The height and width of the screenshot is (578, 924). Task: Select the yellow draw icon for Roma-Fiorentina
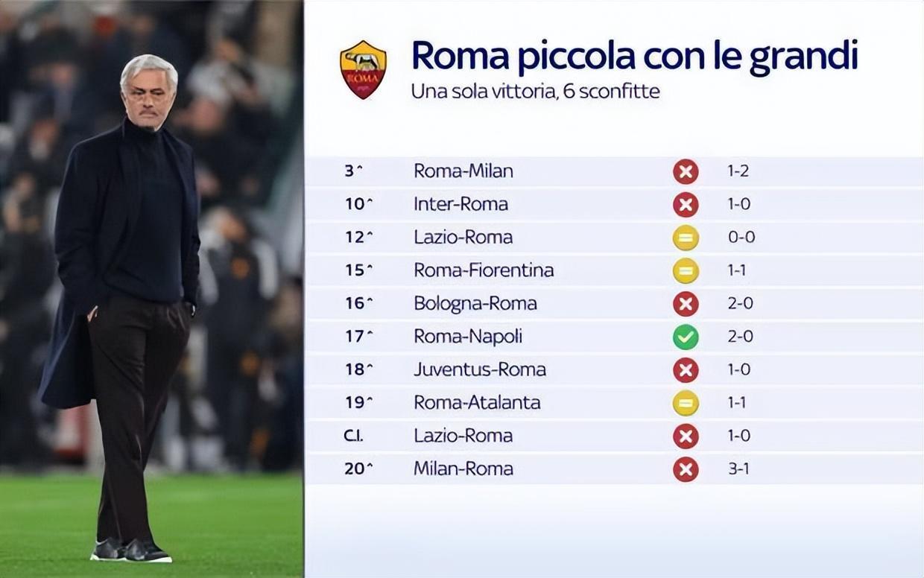pos(686,270)
